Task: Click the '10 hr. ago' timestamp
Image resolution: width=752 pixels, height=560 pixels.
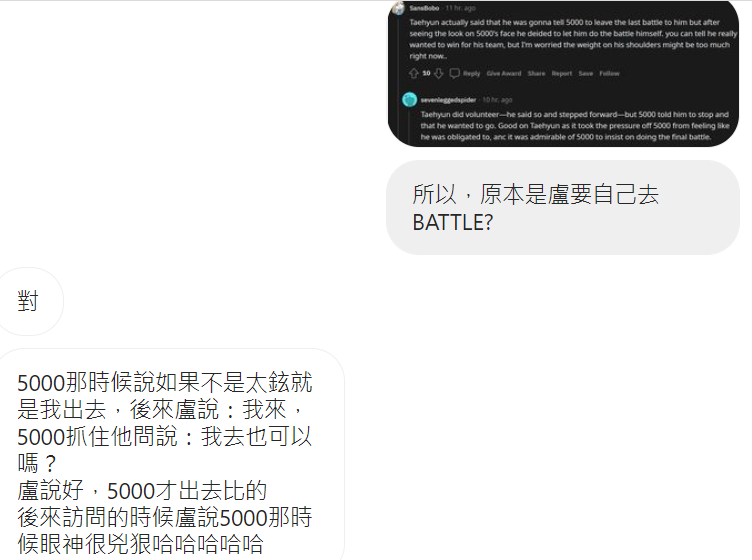Action: pyautogui.click(x=497, y=100)
